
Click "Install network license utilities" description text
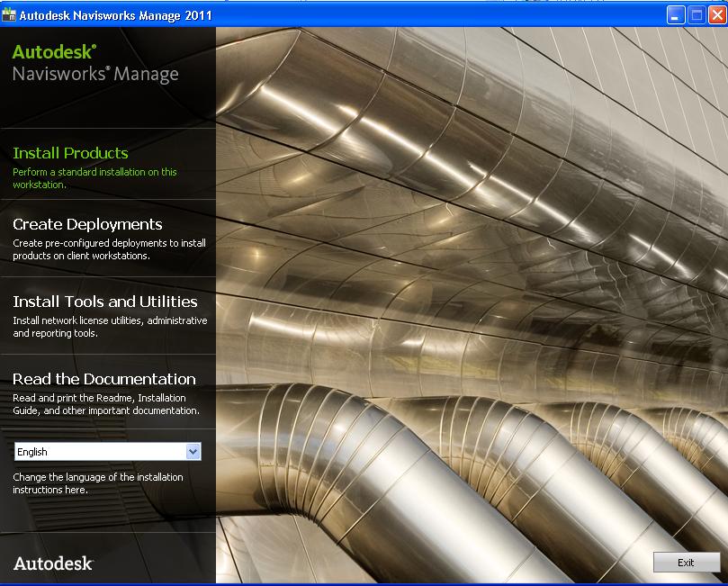click(x=110, y=327)
